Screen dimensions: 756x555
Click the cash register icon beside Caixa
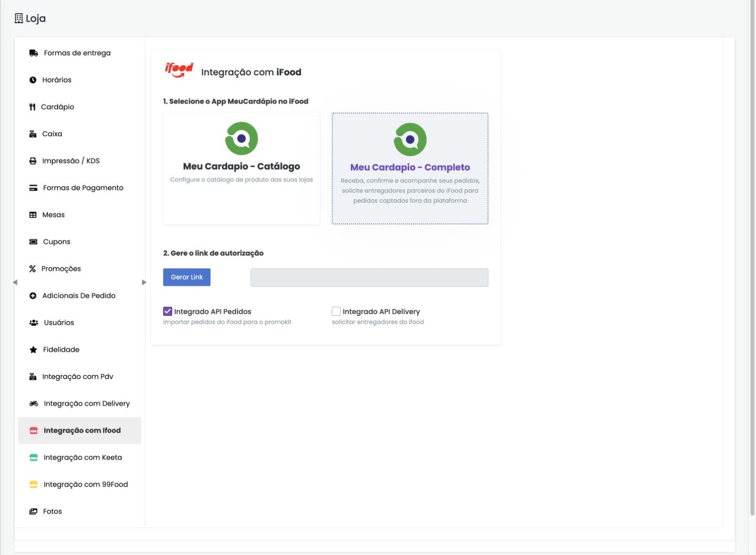[x=33, y=134]
